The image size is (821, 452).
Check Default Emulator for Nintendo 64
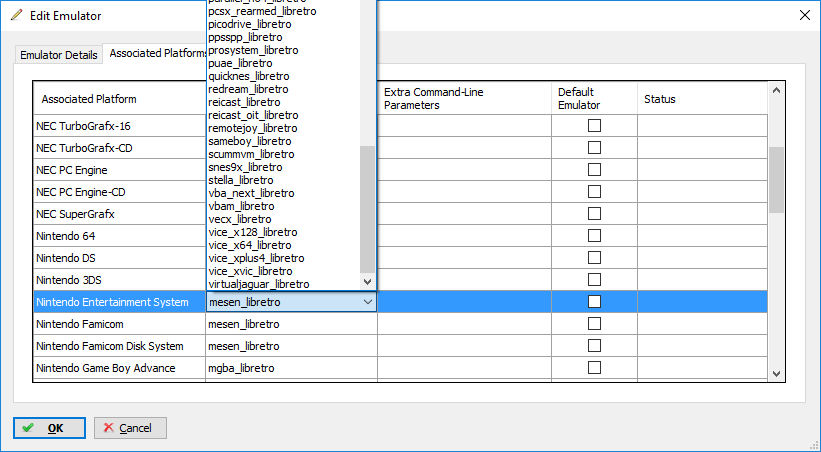pos(594,236)
